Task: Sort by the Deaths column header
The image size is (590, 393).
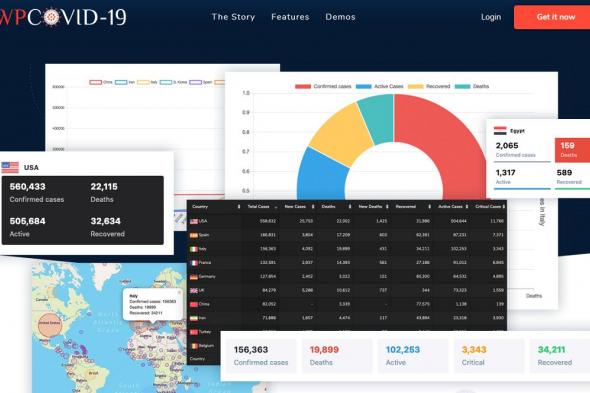Action: [x=336, y=206]
